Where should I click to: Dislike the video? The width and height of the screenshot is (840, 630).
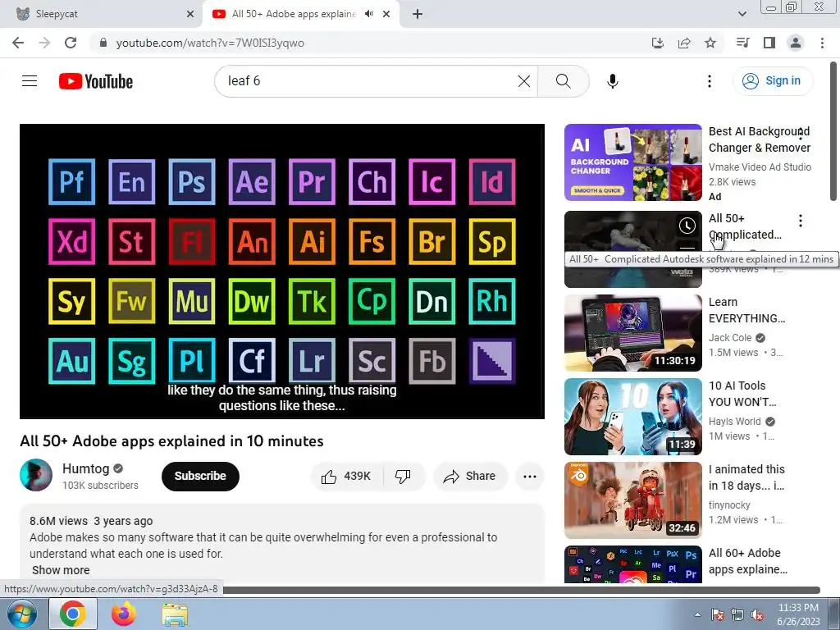point(403,477)
